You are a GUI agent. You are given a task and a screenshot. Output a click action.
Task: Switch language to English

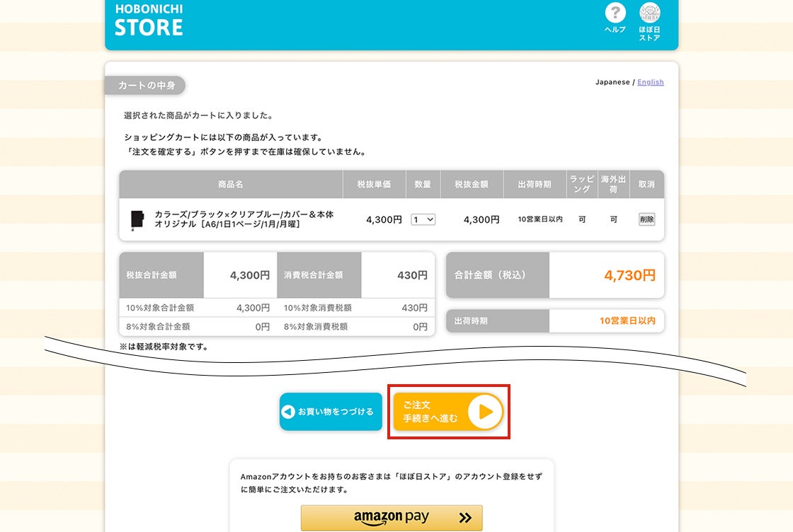point(650,82)
